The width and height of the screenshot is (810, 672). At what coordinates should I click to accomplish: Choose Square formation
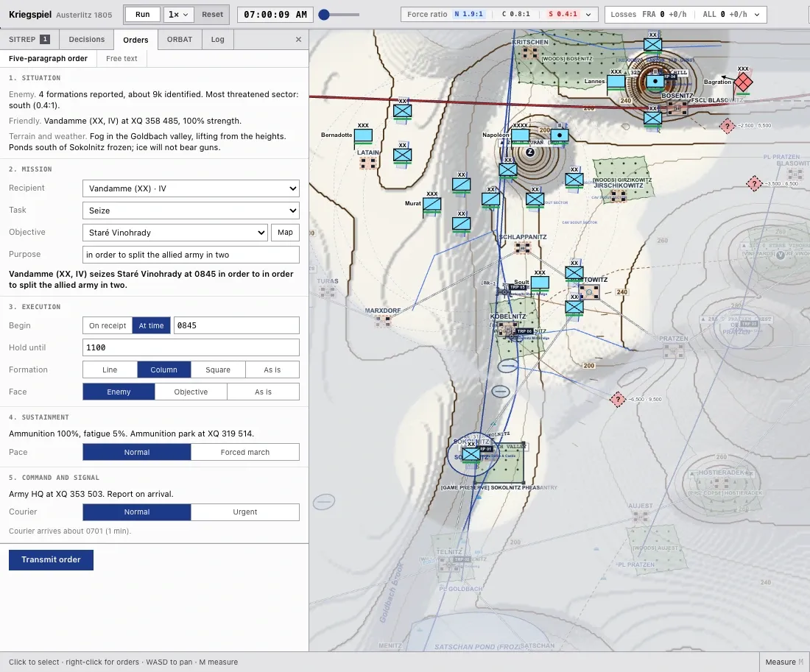point(218,369)
